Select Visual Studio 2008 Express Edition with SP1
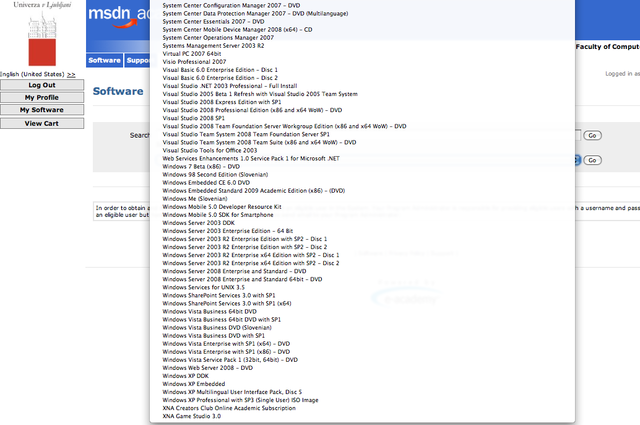The image size is (640, 425). (x=222, y=102)
